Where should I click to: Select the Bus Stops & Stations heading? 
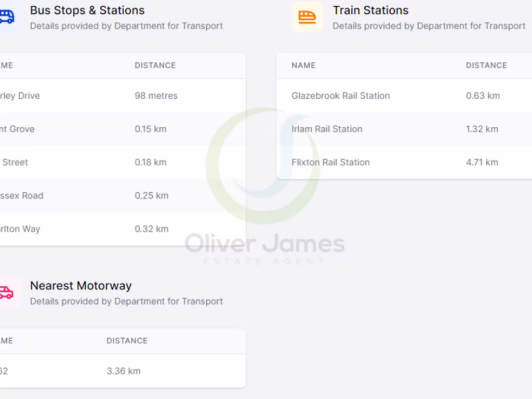click(x=87, y=10)
